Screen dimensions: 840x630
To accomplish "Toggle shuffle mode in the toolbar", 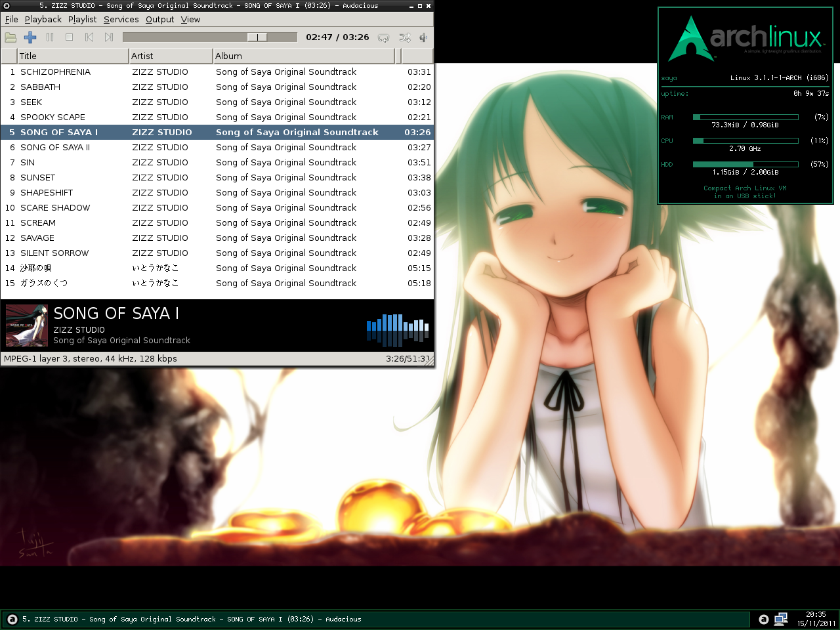I will click(404, 37).
